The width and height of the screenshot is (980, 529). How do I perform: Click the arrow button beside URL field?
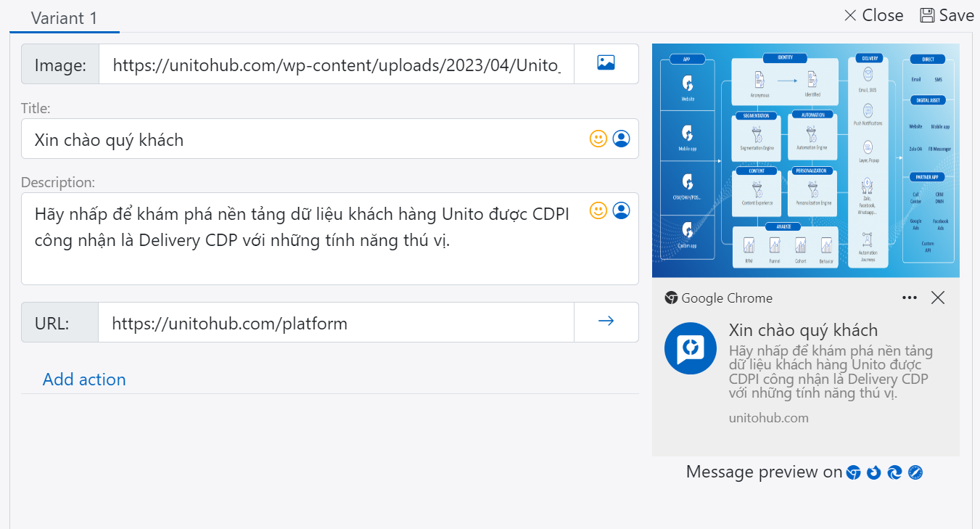point(606,321)
